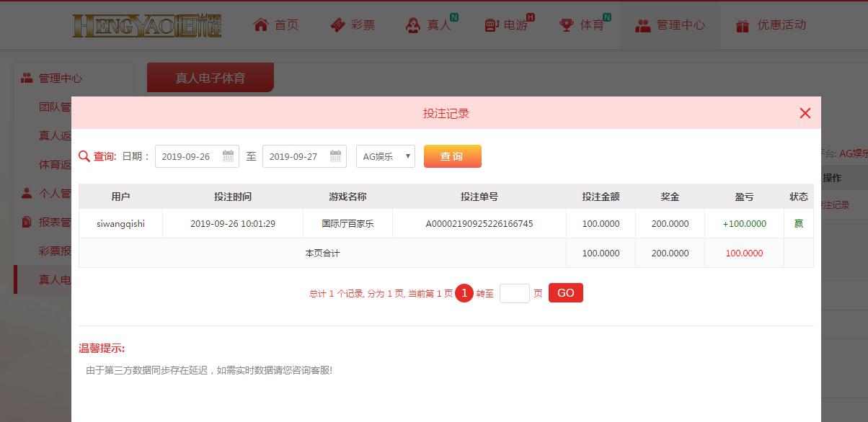Click the 投注时间 column header
This screenshot has width=868, height=422.
[233, 197]
